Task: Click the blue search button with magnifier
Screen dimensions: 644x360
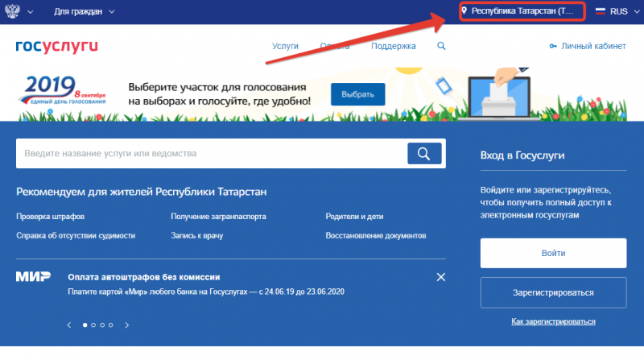Action: (424, 153)
